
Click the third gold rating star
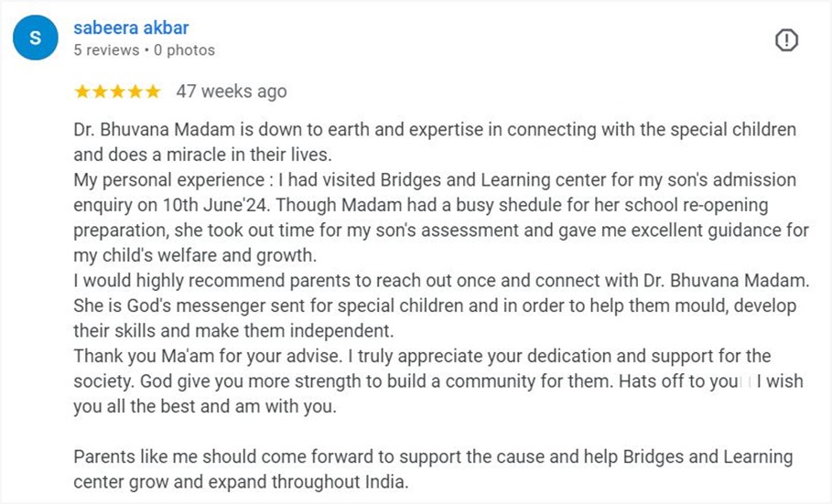click(117, 91)
